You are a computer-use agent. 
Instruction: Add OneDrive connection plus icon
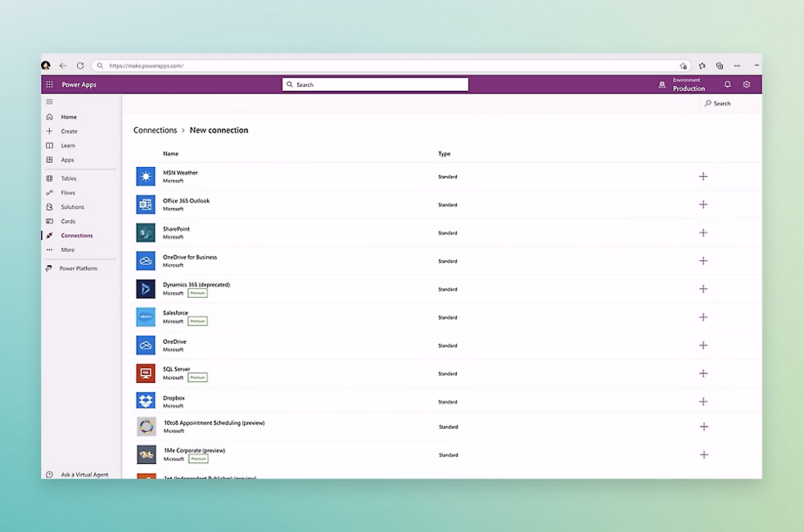(703, 345)
